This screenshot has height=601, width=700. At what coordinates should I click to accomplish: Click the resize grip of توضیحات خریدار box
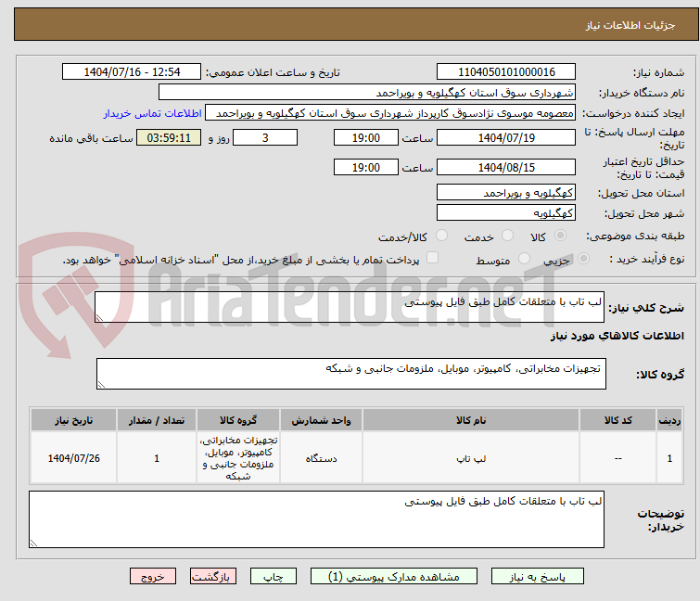coord(33,543)
